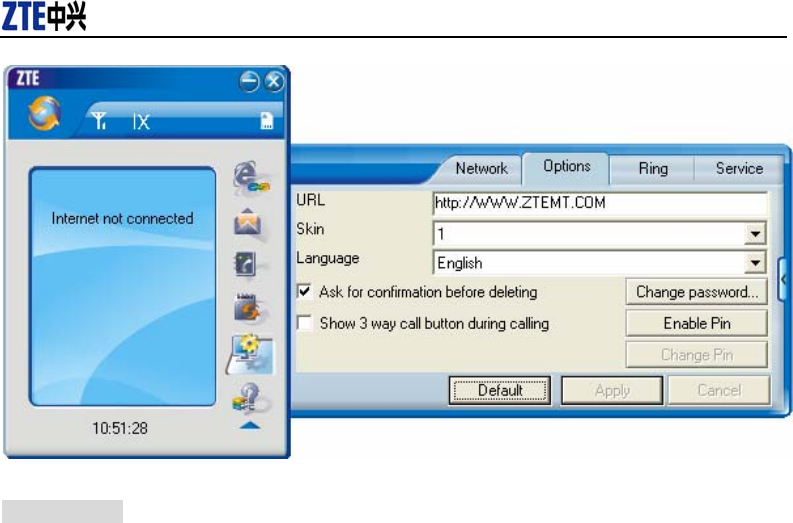Open the Internet Explorer browser icon
The height and width of the screenshot is (523, 793).
251,179
